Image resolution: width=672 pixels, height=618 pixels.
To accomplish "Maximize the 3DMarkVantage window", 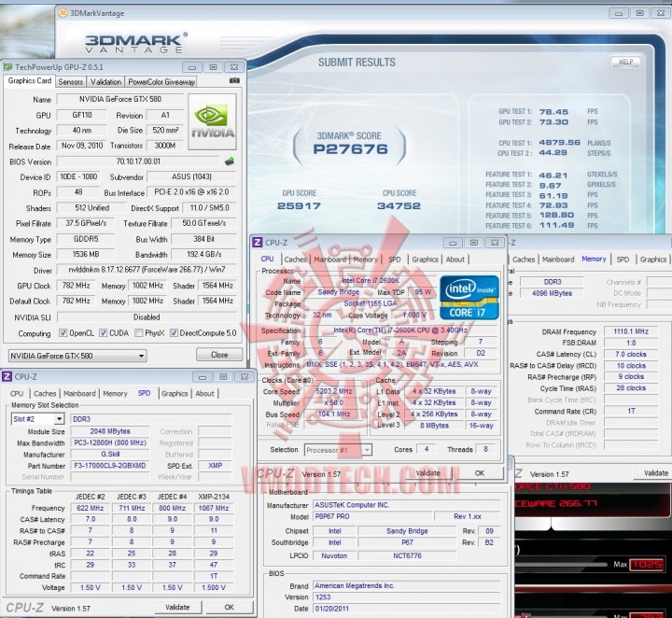I will 639,13.
